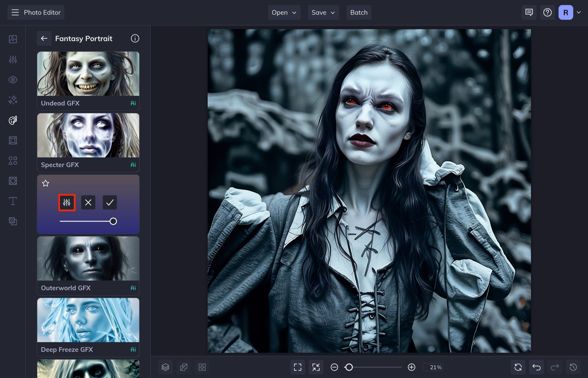588x378 pixels.
Task: Cancel the effect with the X button
Action: 88,202
